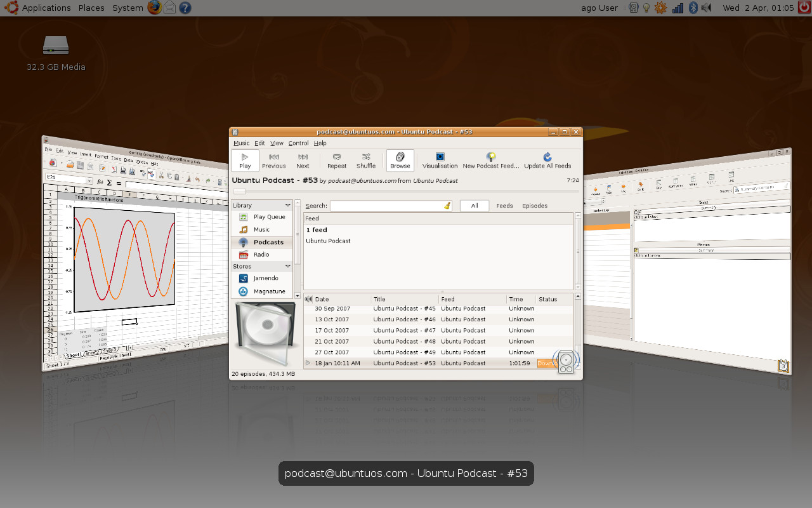The width and height of the screenshot is (812, 508).
Task: Skip to the Next track
Action: pyautogui.click(x=303, y=161)
